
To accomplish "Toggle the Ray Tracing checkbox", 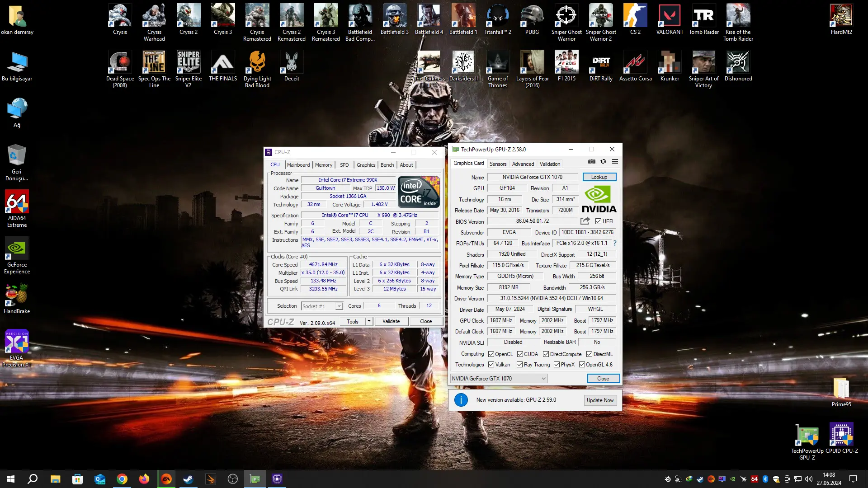I will click(519, 365).
